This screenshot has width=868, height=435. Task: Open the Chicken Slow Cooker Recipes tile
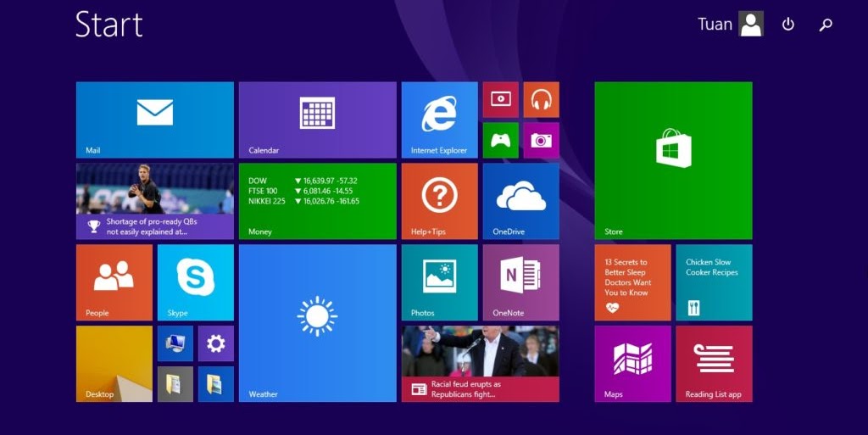(x=714, y=283)
